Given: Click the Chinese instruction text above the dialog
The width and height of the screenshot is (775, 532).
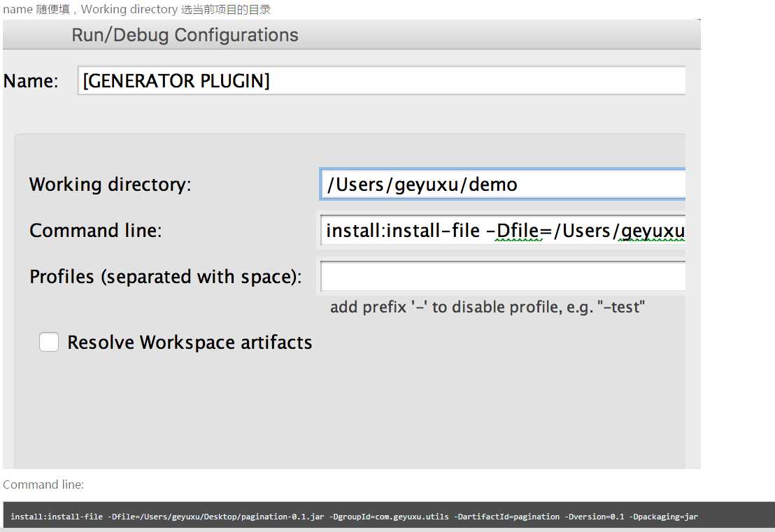Looking at the screenshot, I should click(136, 10).
